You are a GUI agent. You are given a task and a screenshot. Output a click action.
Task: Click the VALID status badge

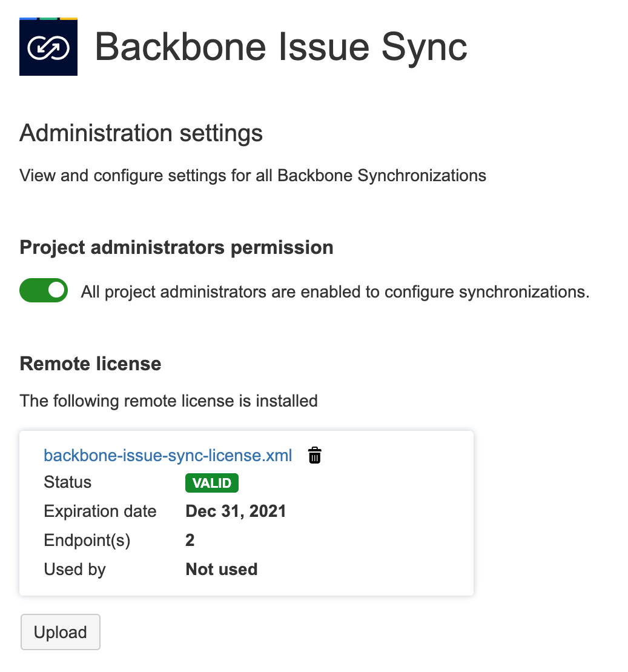click(211, 483)
